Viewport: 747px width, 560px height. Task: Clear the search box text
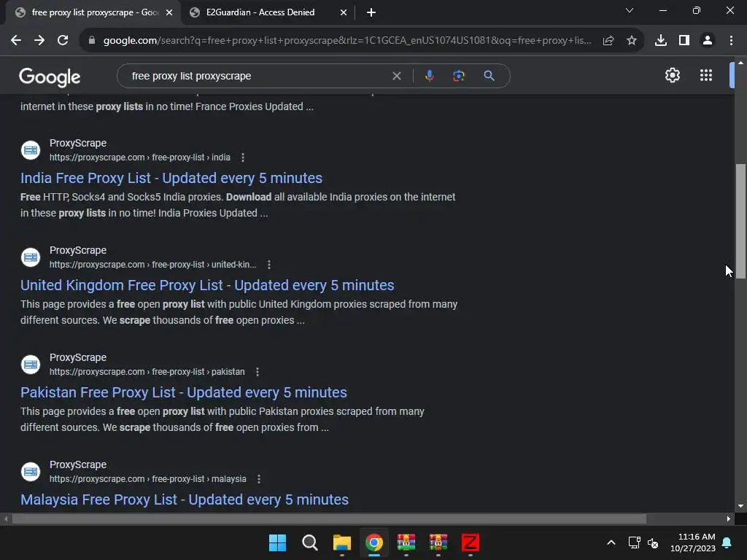point(396,76)
